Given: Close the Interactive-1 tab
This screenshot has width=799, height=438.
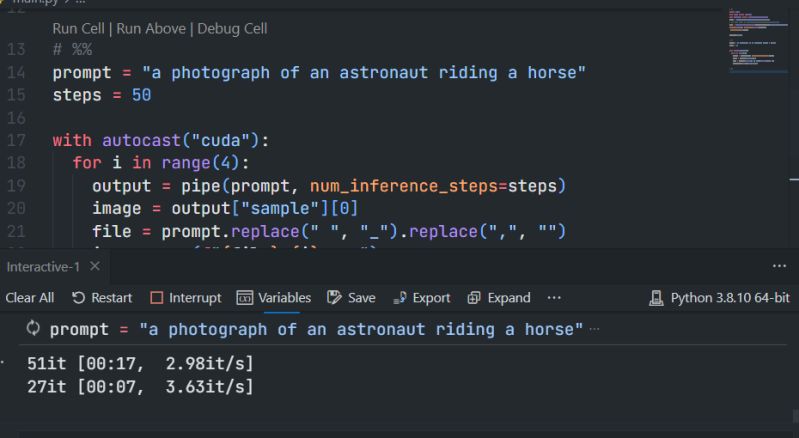Looking at the screenshot, I should [95, 267].
